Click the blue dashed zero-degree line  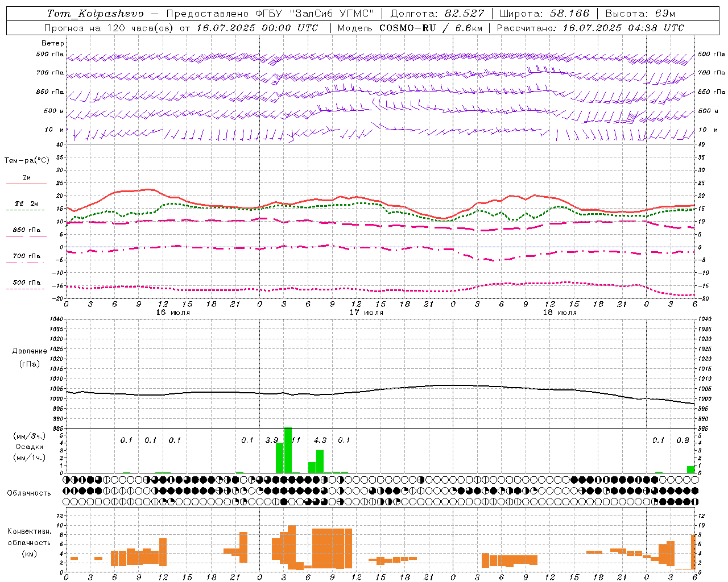[380, 247]
